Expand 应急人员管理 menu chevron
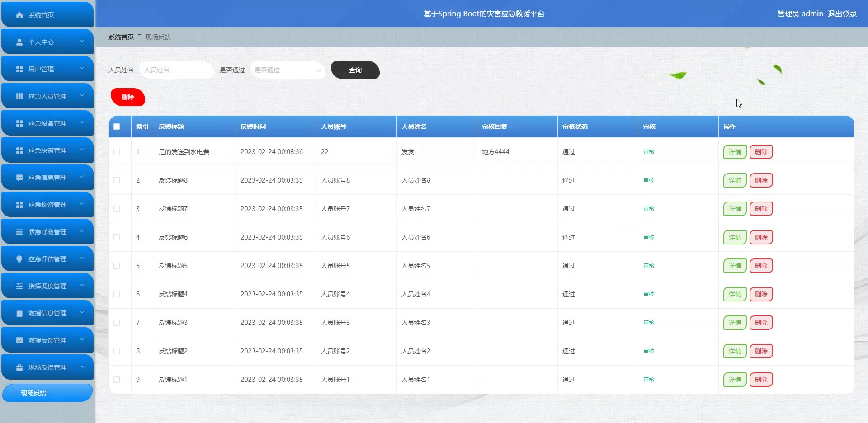Screen dimensions: 868x423 pyautogui.click(x=82, y=95)
